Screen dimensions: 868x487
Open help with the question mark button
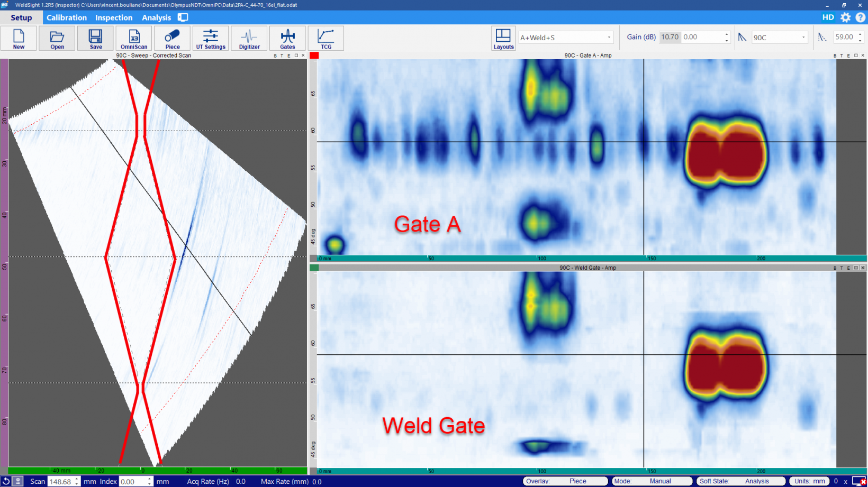click(861, 17)
